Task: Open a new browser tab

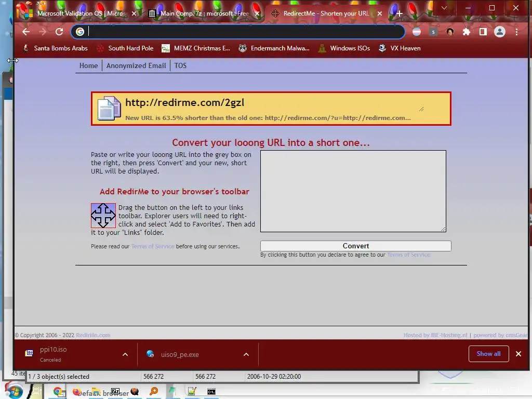Action: point(400,14)
